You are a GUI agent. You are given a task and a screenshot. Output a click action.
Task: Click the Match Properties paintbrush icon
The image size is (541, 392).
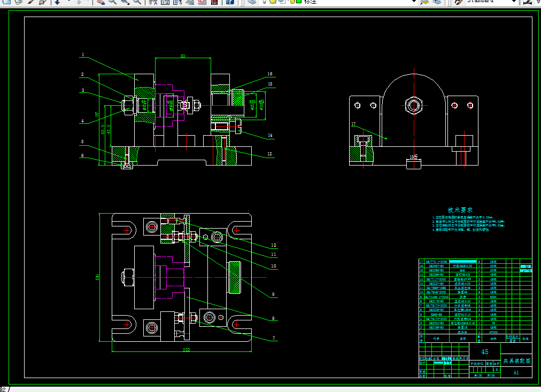(x=30, y=2)
